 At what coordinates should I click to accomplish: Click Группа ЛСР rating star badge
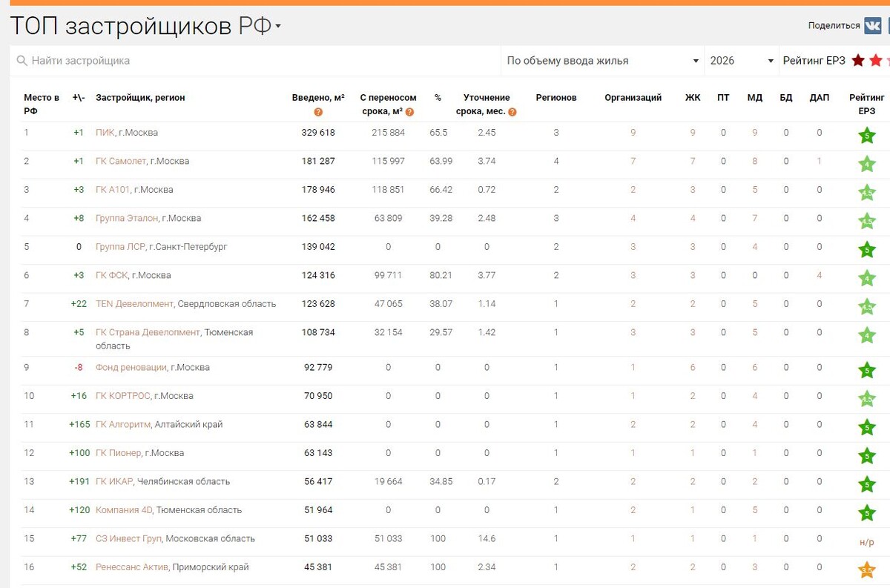click(866, 250)
